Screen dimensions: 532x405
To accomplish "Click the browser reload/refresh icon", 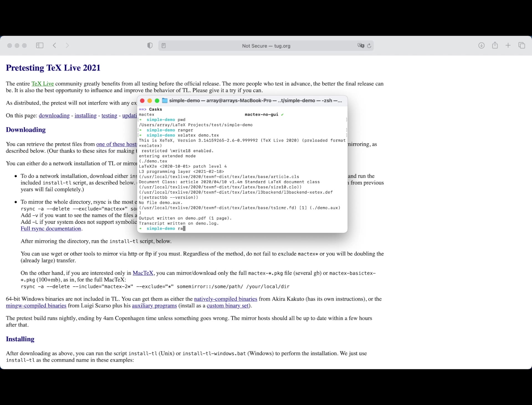I will pyautogui.click(x=369, y=45).
